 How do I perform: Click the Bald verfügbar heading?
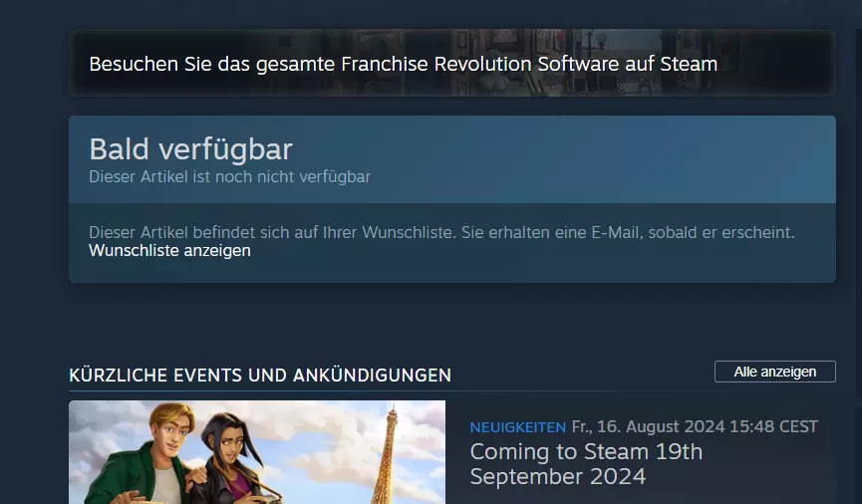pyautogui.click(x=190, y=149)
